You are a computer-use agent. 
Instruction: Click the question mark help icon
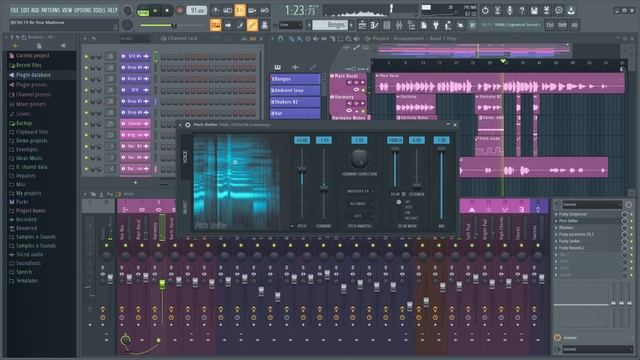pyautogui.click(x=522, y=10)
